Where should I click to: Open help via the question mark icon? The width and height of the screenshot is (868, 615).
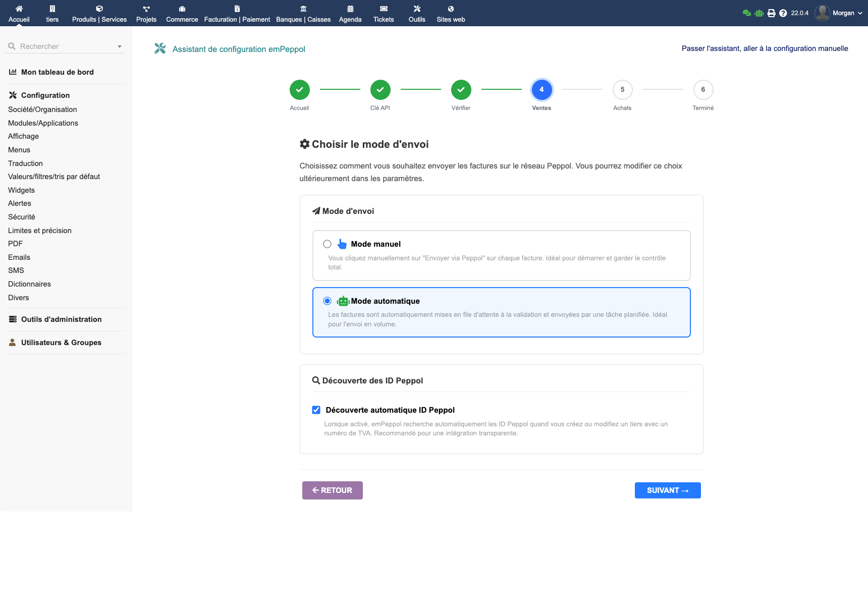click(x=783, y=13)
